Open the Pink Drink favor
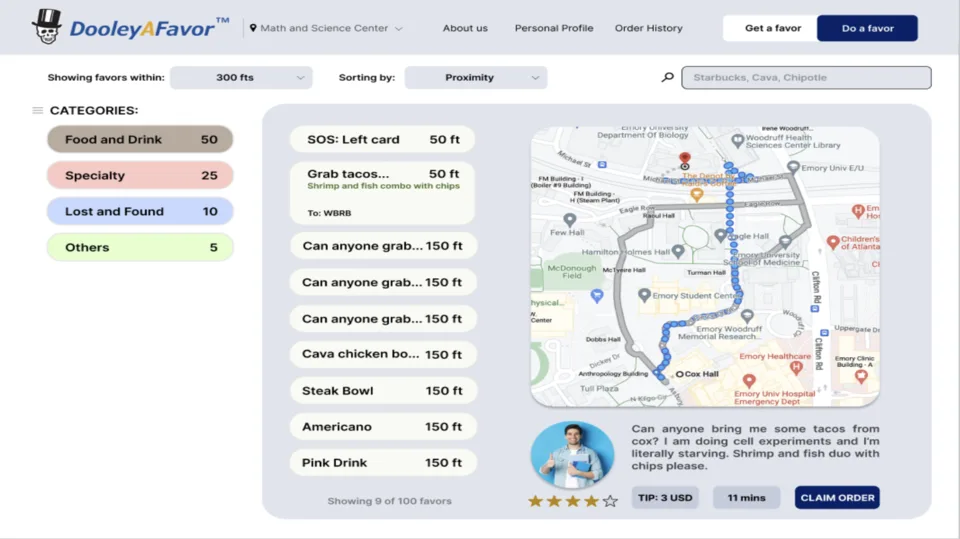960x539 pixels. coord(383,463)
